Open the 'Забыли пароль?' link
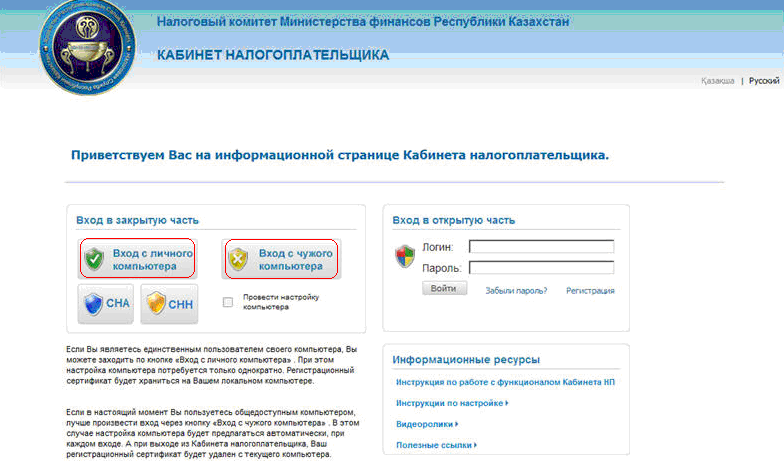This screenshot has height=461, width=784. pyautogui.click(x=515, y=291)
